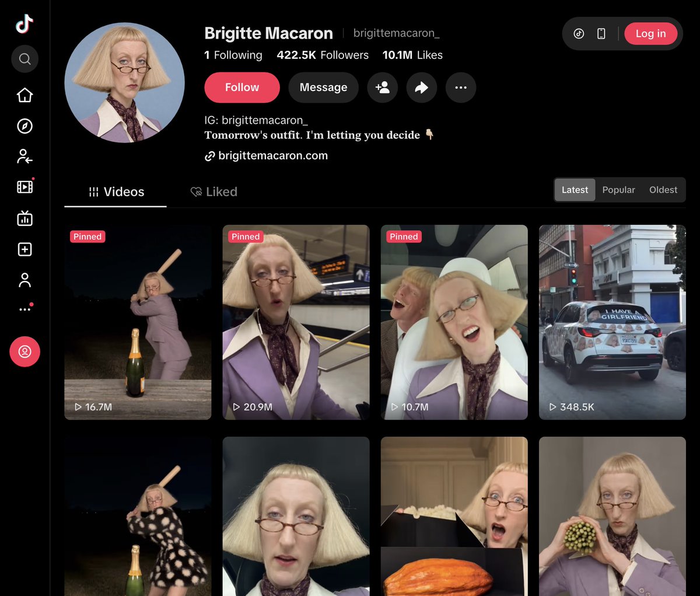The image size is (700, 596).
Task: Sort videos by Popular
Action: 618,190
